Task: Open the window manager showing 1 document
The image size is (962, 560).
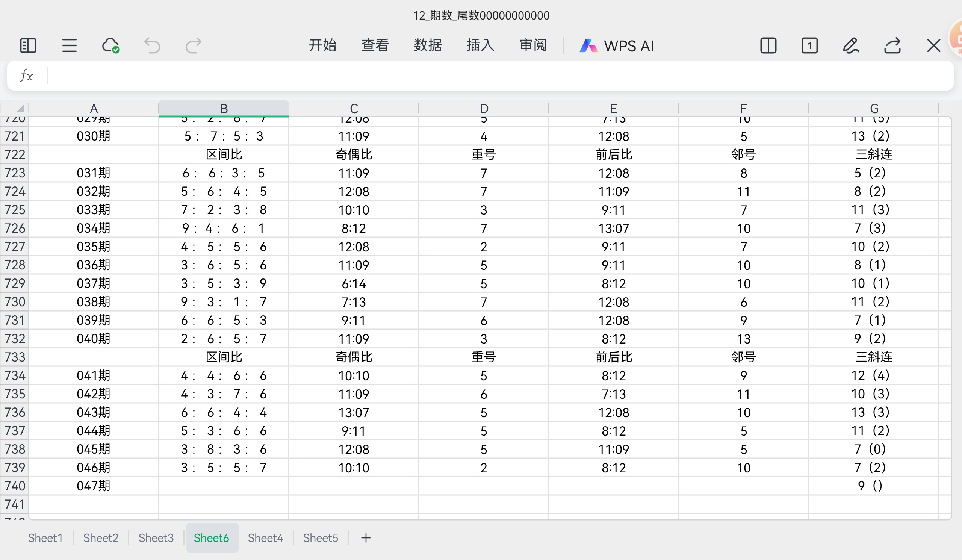Action: point(810,45)
